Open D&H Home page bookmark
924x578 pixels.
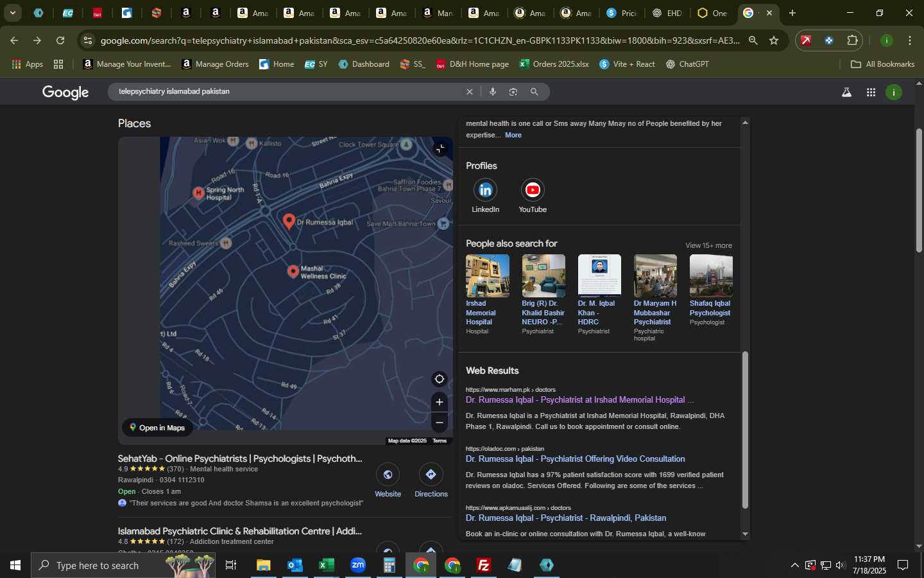[x=472, y=64]
